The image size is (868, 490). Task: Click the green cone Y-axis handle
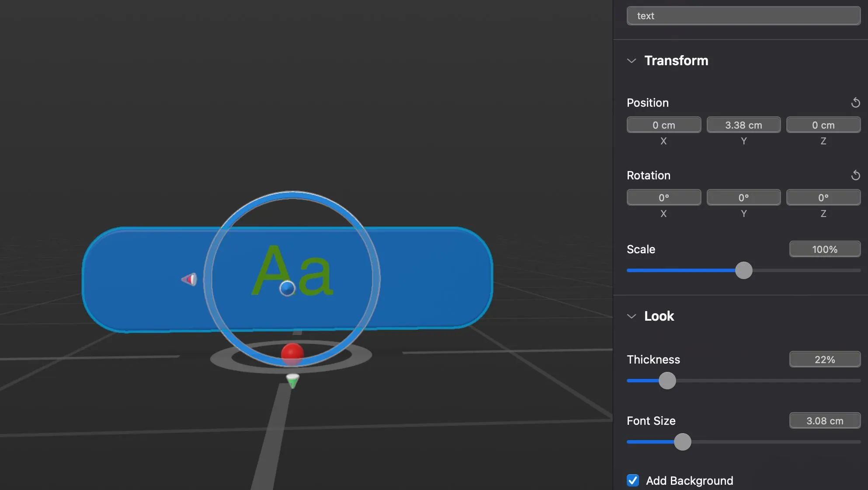pos(292,381)
